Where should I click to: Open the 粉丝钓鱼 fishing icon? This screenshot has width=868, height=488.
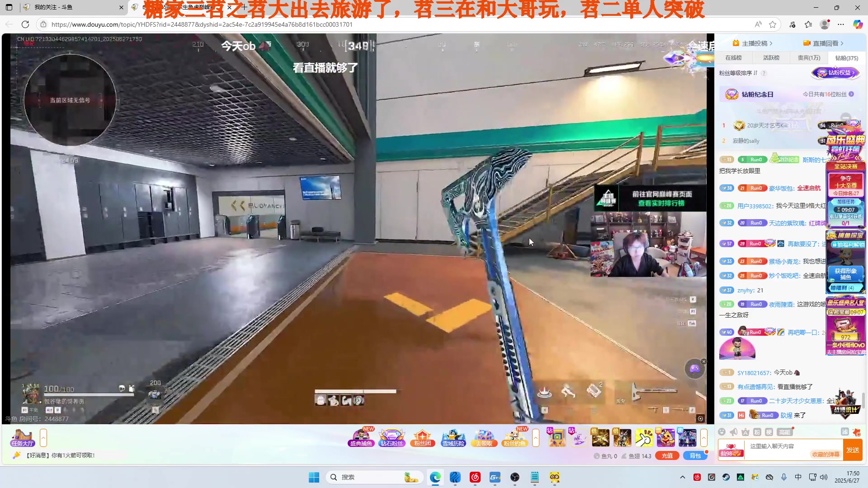point(515,437)
